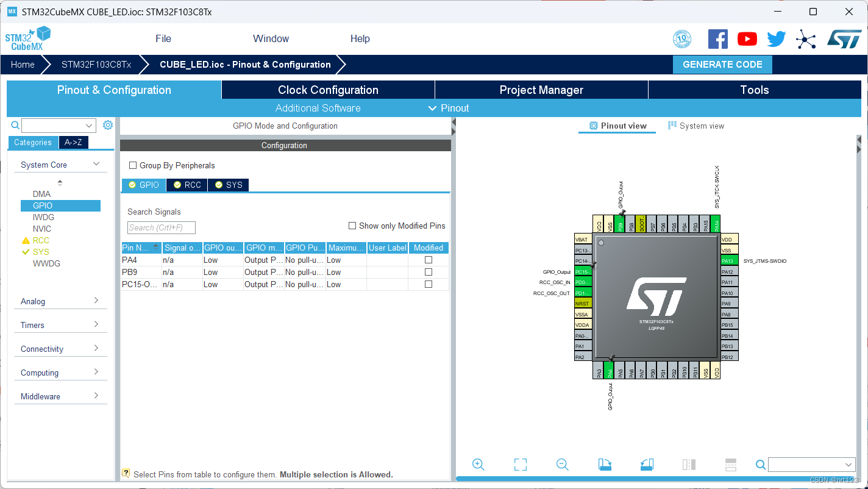Click the STM32CubeMX logo icon top left
Image resolution: width=868 pixels, height=489 pixels.
[x=27, y=38]
